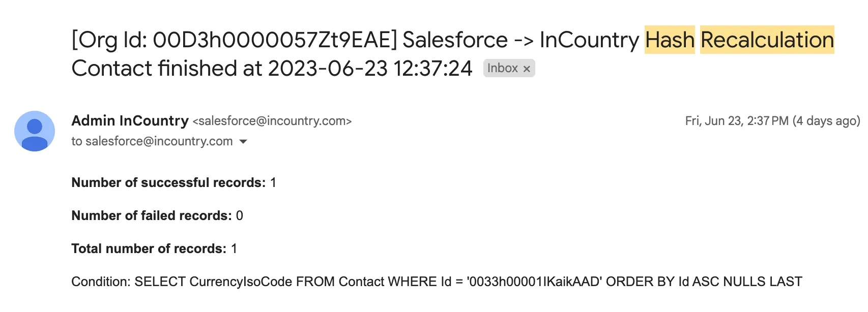868x312 pixels.
Task: Click the Inbox label chip
Action: pos(502,68)
